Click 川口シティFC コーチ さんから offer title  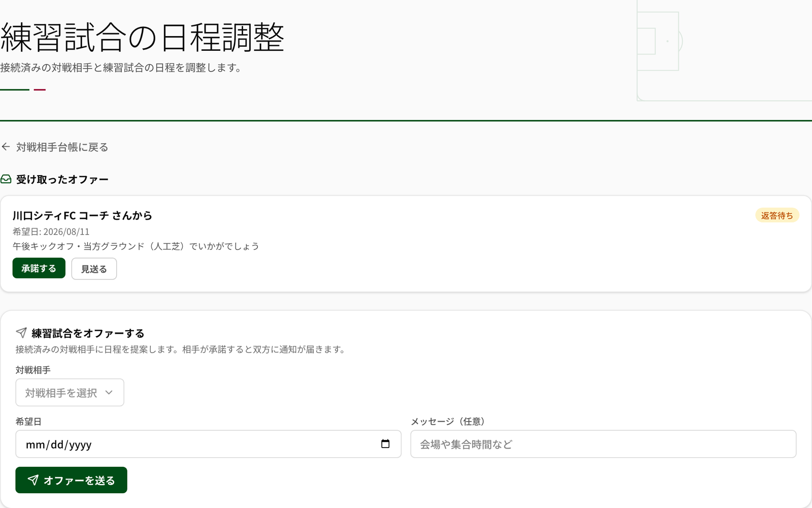tap(83, 215)
